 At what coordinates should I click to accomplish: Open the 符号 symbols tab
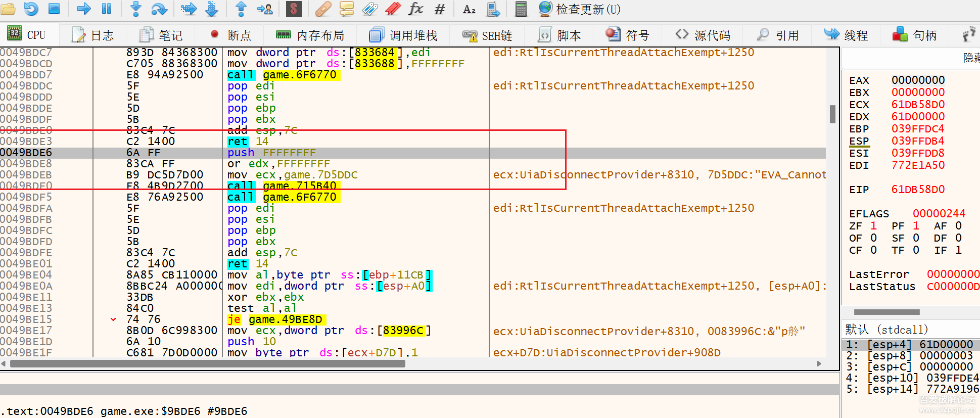coord(627,35)
